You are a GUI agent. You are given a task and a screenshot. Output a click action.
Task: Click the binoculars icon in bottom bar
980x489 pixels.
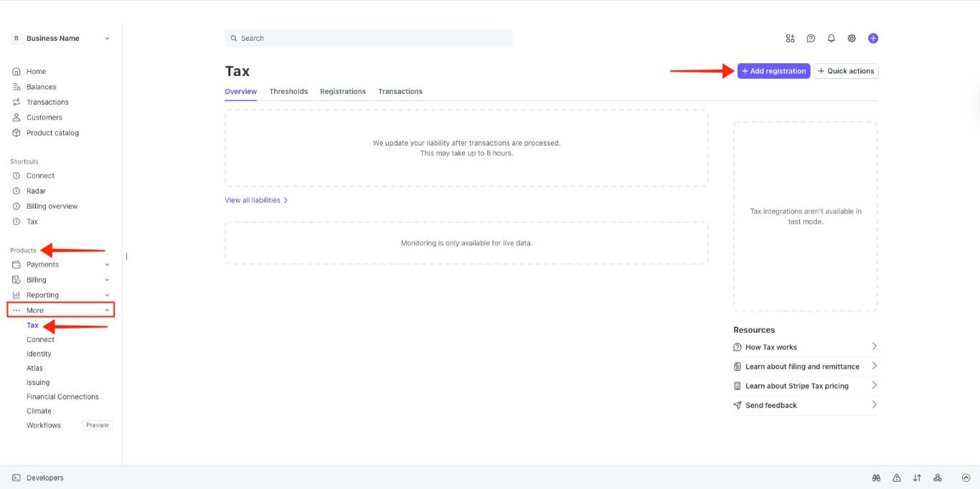coord(876,478)
